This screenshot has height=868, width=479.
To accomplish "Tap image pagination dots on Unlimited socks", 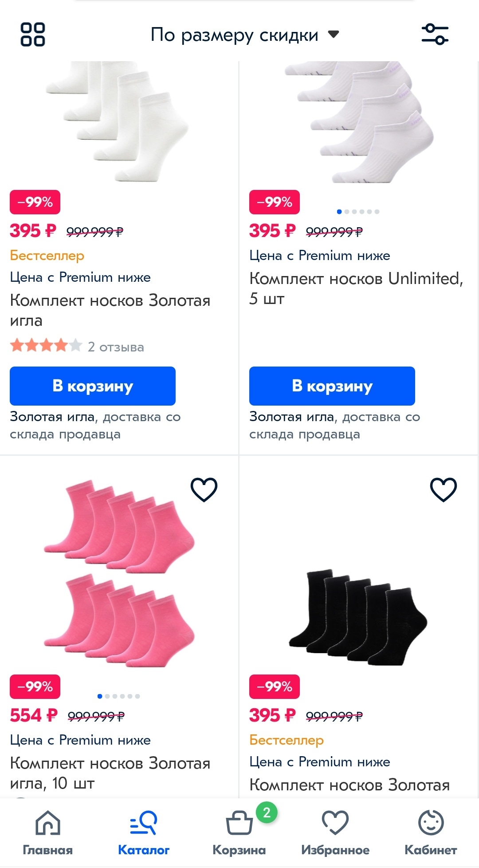I will click(358, 212).
